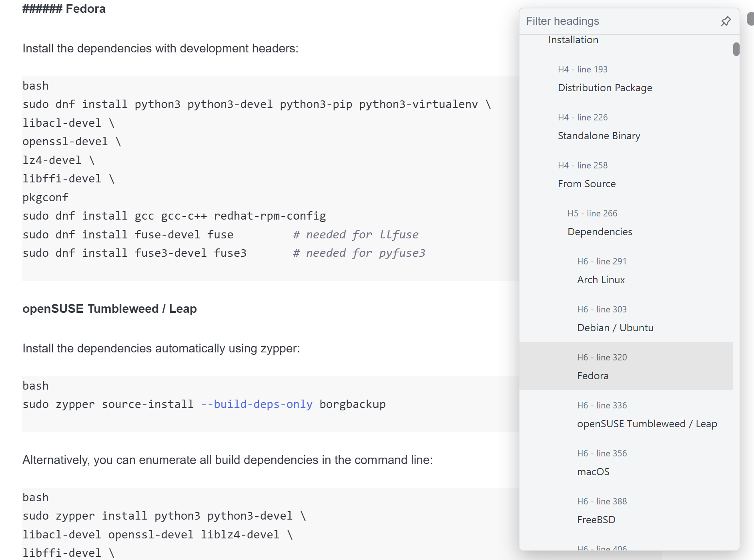
Task: Click the 'pkgconf' line in Fedora code
Action: pyautogui.click(x=45, y=198)
